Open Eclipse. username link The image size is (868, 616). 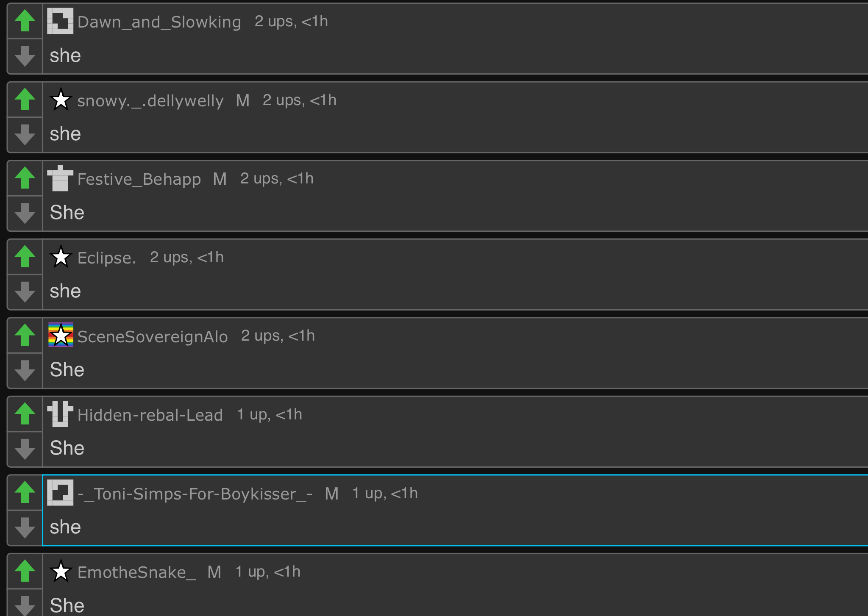click(x=107, y=258)
